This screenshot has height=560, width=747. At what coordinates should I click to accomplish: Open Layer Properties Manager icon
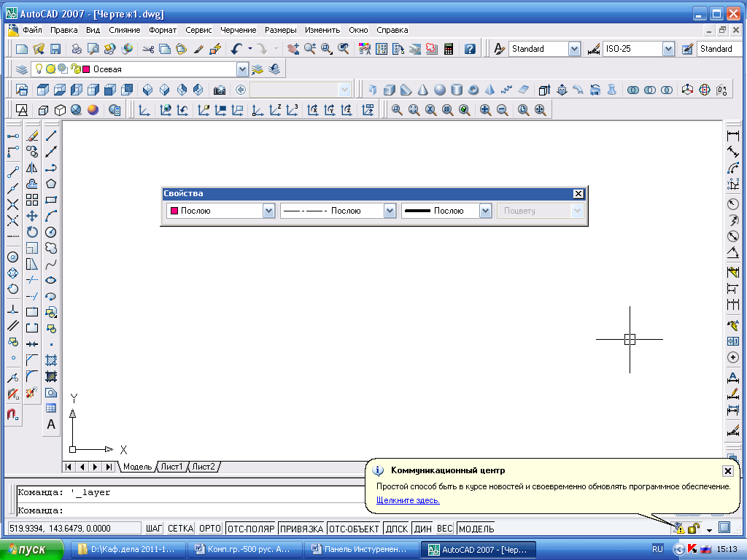(21, 69)
